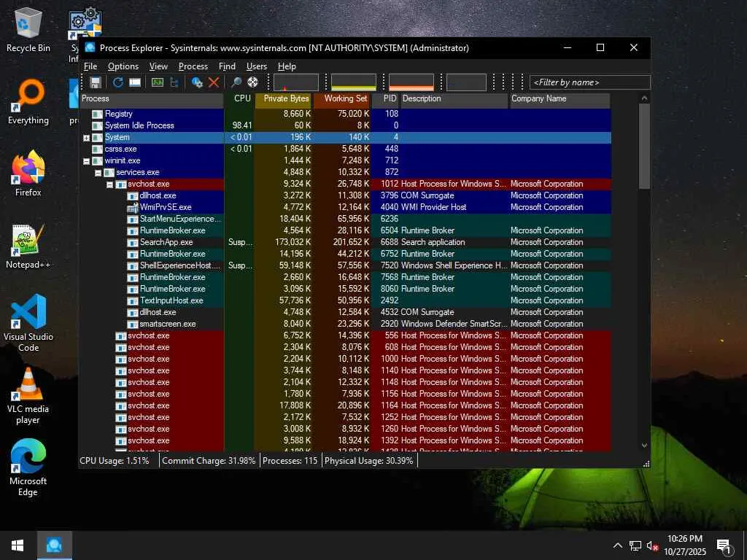This screenshot has width=747, height=560.
Task: Click the red X Kill Process icon
Action: pos(214,82)
